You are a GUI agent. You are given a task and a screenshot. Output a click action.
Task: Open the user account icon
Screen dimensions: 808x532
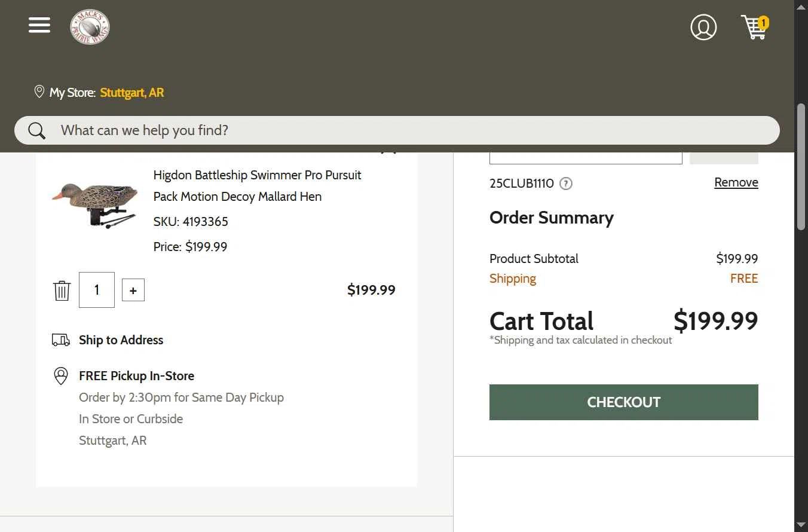point(703,27)
